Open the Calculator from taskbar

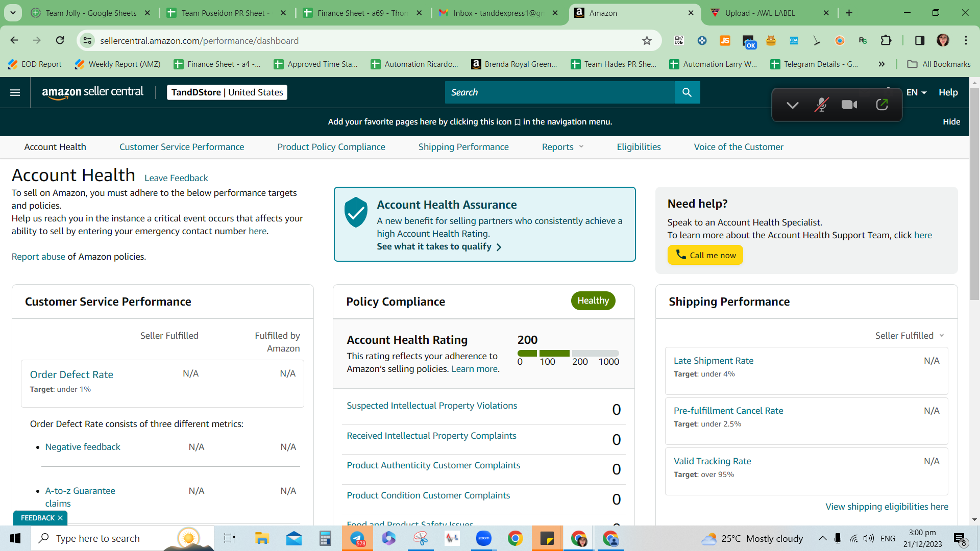(x=325, y=538)
